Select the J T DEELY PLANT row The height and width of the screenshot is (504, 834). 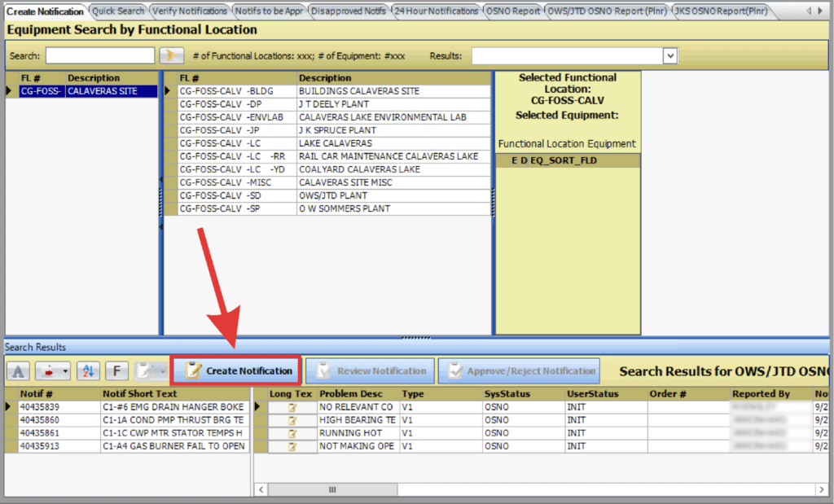334,104
